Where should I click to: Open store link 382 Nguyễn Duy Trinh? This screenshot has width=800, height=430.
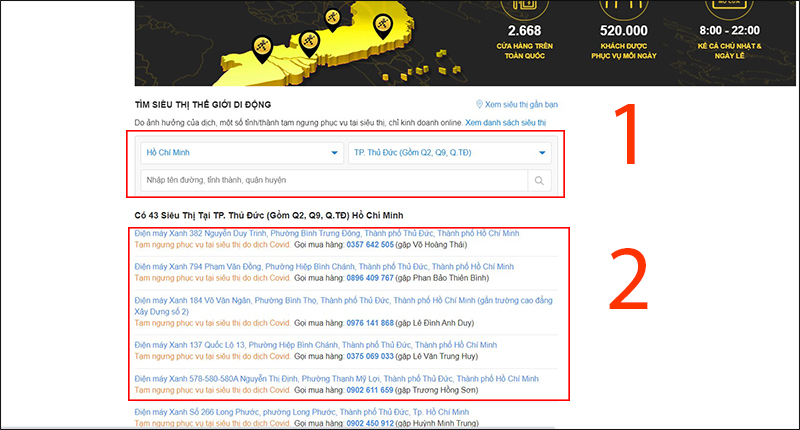(x=327, y=233)
